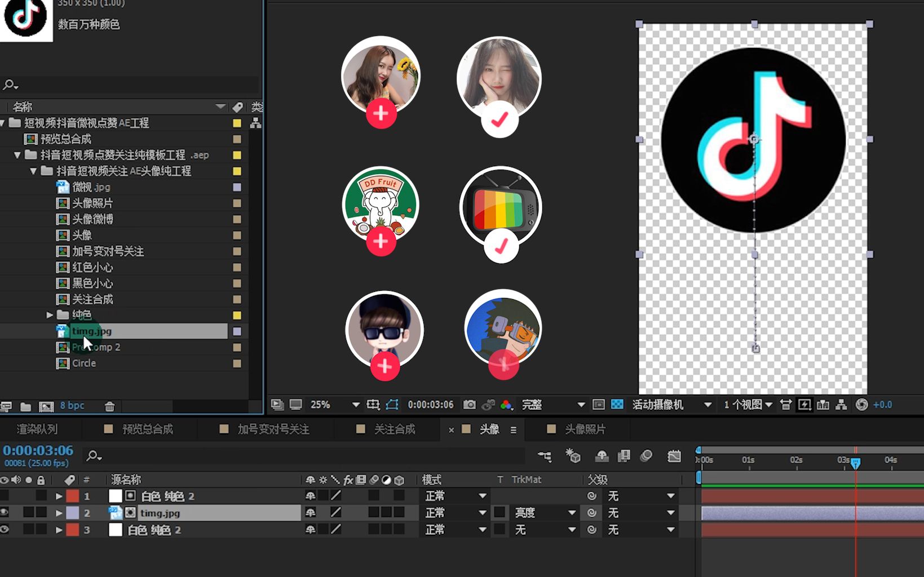Image resolution: width=924 pixels, height=577 pixels.
Task: Open the 亮度 track matte dropdown
Action: (545, 513)
